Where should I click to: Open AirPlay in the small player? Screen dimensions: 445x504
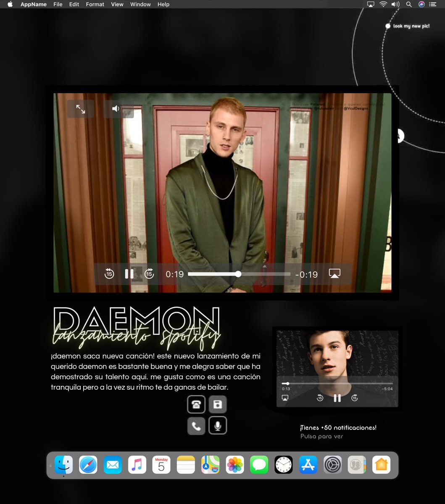(x=285, y=398)
